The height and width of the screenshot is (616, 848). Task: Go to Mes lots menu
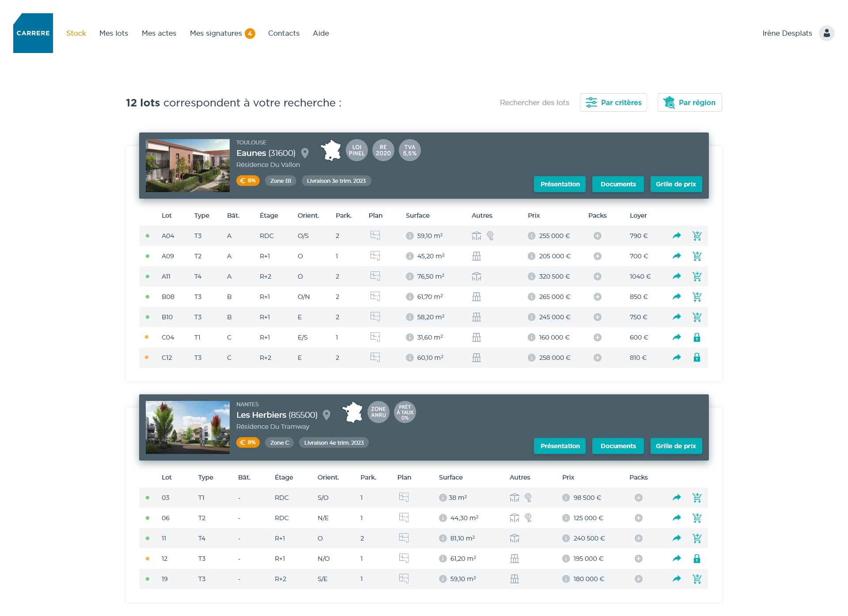click(114, 33)
